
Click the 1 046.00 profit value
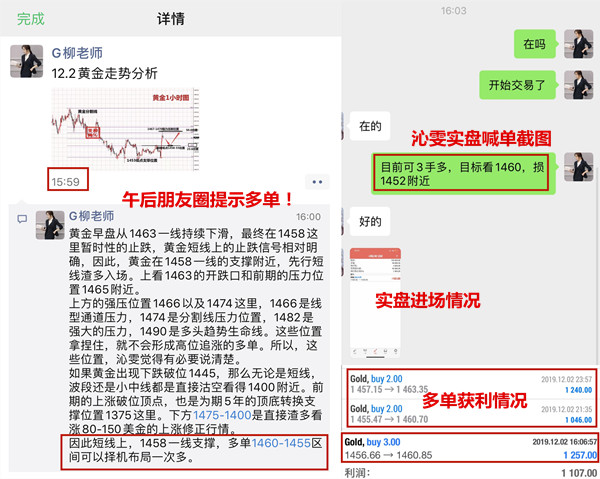579,420
